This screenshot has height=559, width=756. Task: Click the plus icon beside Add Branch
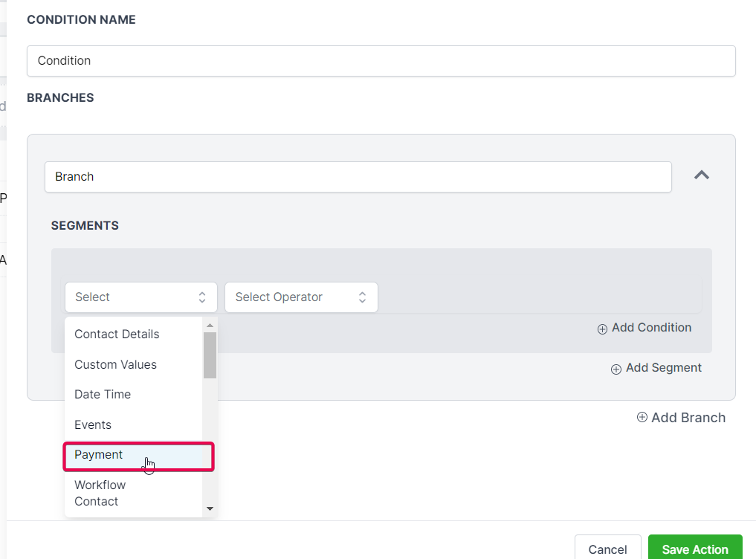tap(642, 418)
